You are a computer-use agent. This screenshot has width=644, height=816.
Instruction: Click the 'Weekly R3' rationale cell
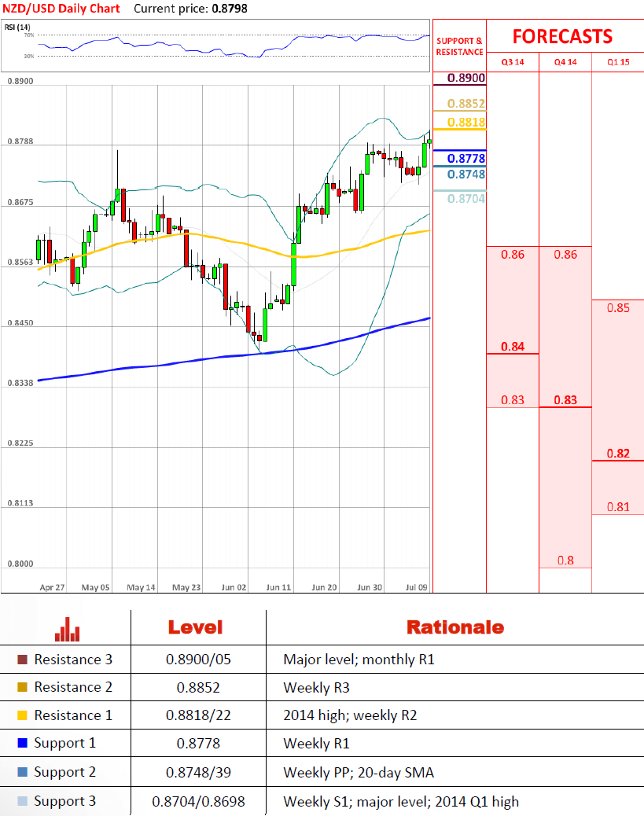pos(317,688)
